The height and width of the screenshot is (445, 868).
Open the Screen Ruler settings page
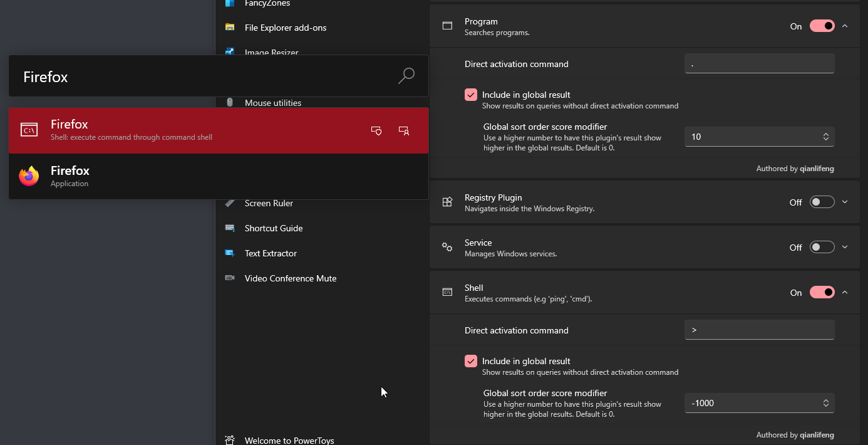coord(269,203)
